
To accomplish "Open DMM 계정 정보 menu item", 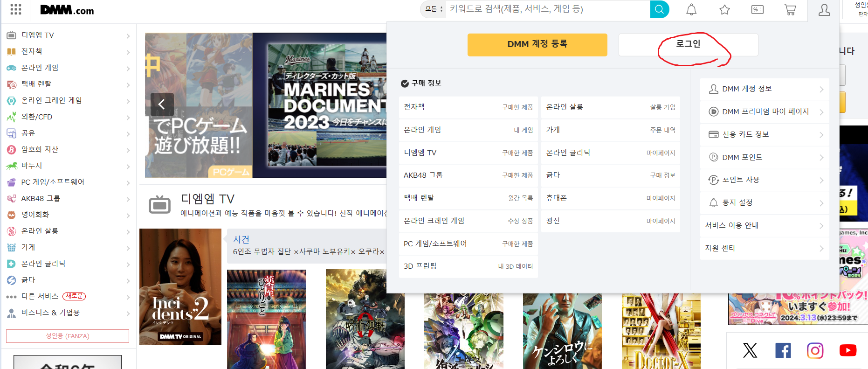I will (x=765, y=89).
